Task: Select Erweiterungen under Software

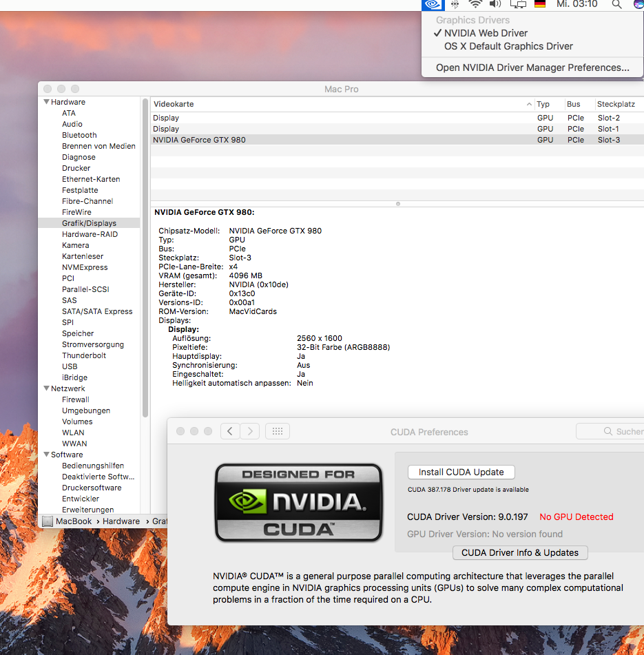Action: pyautogui.click(x=88, y=510)
